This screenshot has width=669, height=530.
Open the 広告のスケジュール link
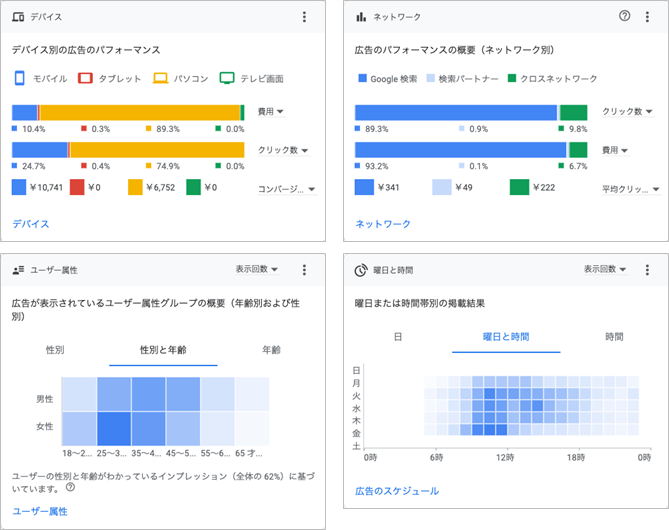[x=397, y=491]
